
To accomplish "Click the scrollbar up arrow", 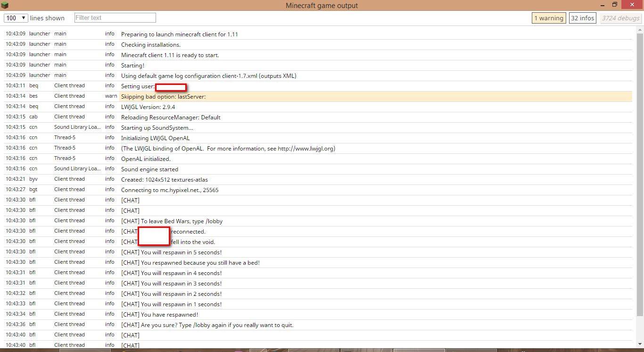I will pyautogui.click(x=640, y=29).
